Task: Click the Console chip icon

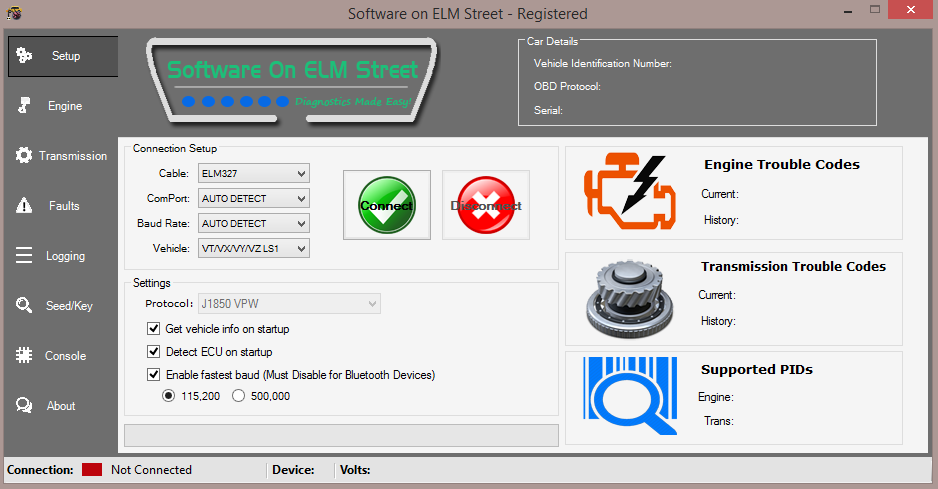Action: pyautogui.click(x=24, y=356)
